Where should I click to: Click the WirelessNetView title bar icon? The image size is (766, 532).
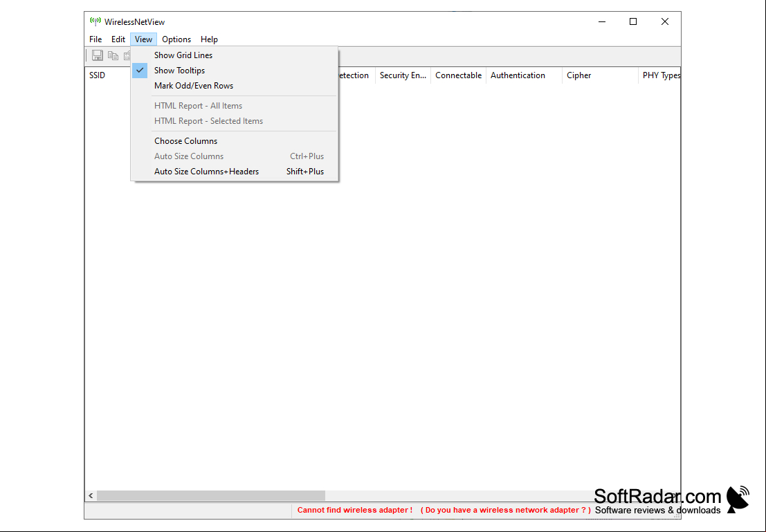[95, 21]
